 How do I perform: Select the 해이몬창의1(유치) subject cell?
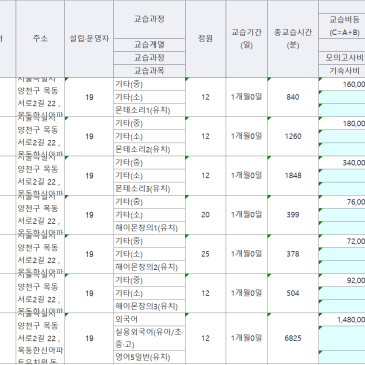point(149,228)
